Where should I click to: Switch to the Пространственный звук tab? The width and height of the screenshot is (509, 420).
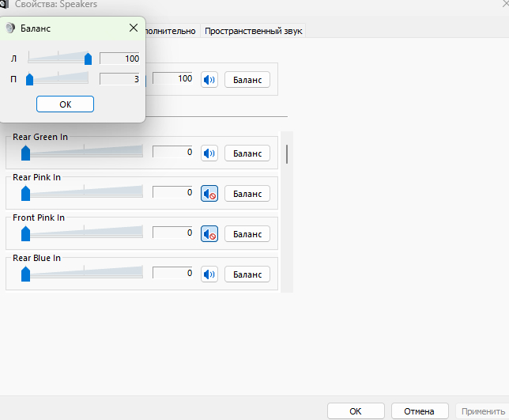click(x=253, y=31)
